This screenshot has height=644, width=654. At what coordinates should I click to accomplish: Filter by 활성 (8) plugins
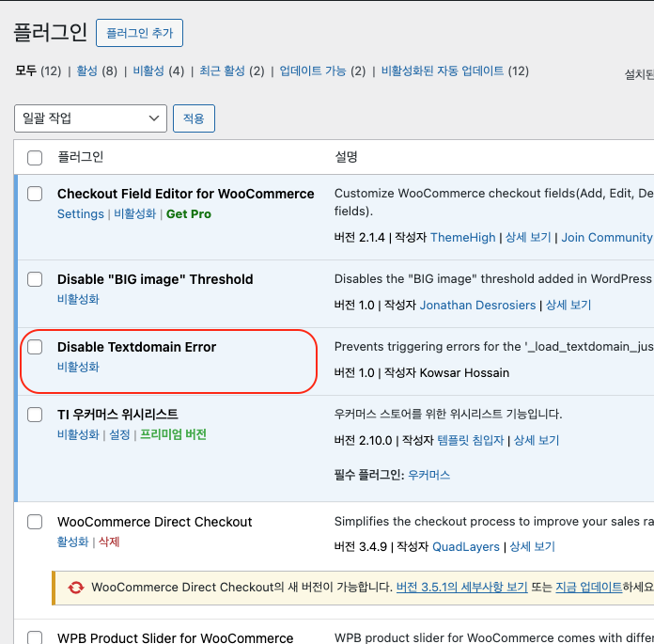[x=97, y=71]
